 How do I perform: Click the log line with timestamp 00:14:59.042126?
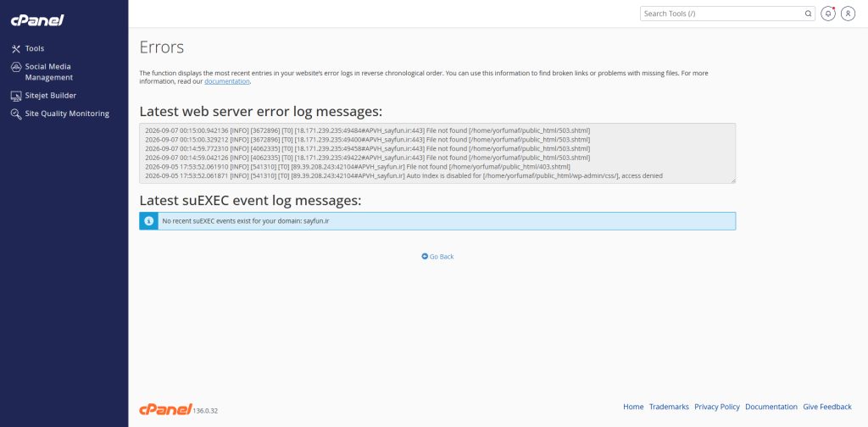tap(367, 158)
